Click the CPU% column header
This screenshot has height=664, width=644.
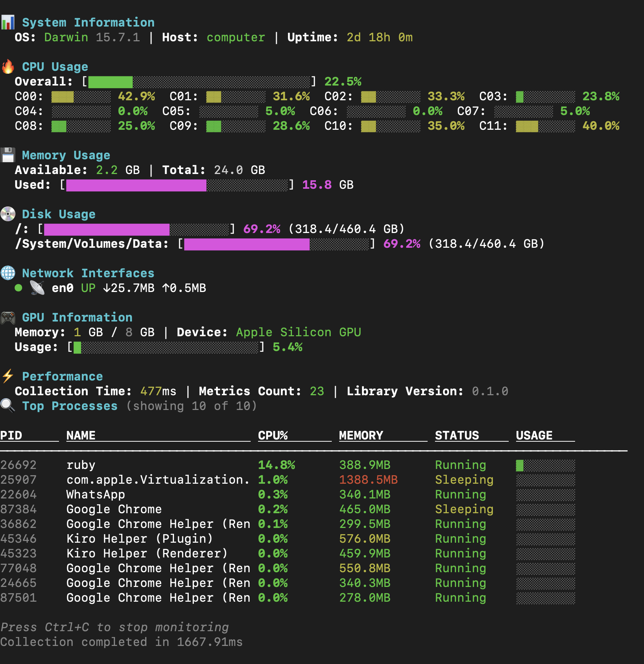coord(273,435)
